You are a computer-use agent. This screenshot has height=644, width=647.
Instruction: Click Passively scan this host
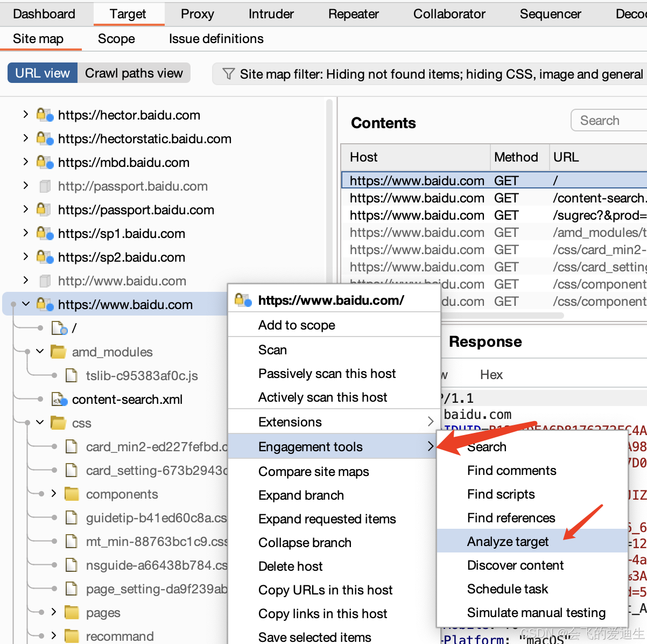(334, 373)
